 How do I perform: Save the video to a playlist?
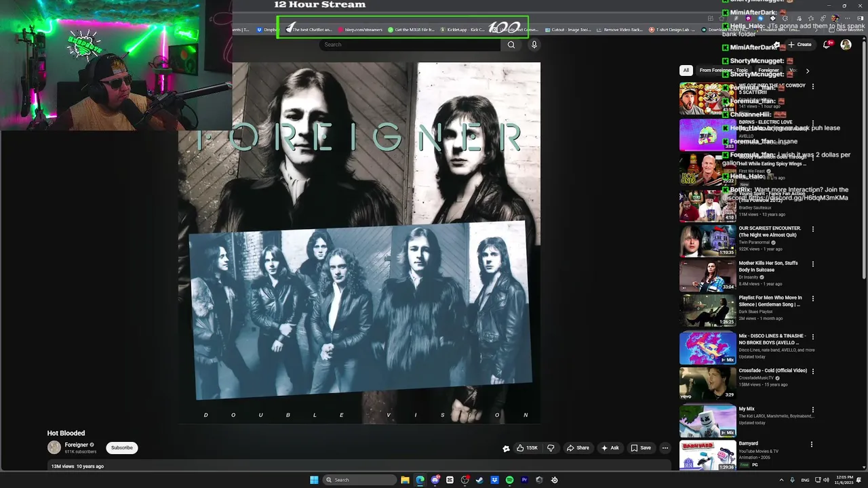(x=641, y=448)
